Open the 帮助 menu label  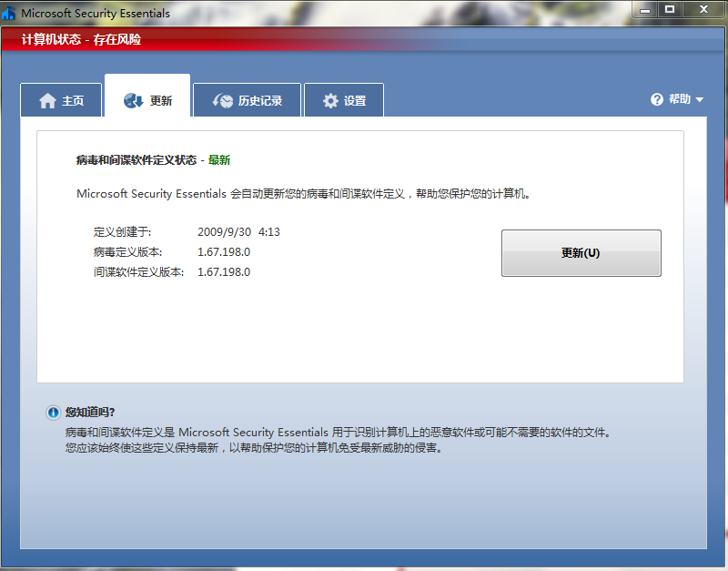pyautogui.click(x=680, y=99)
